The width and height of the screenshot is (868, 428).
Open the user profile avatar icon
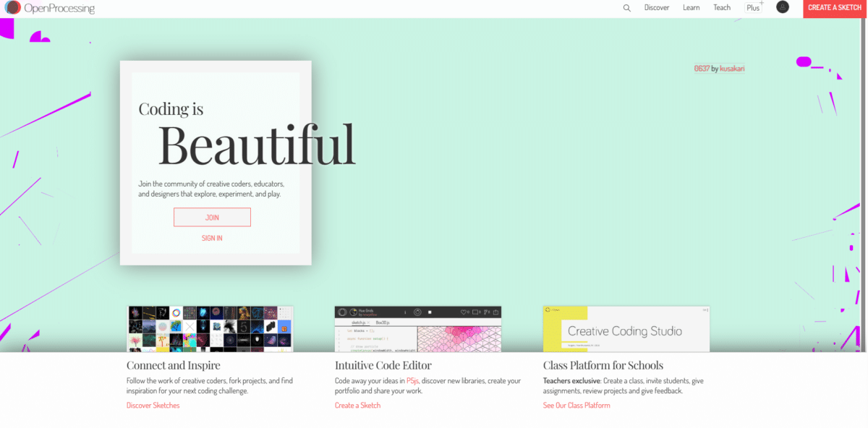[x=783, y=7]
